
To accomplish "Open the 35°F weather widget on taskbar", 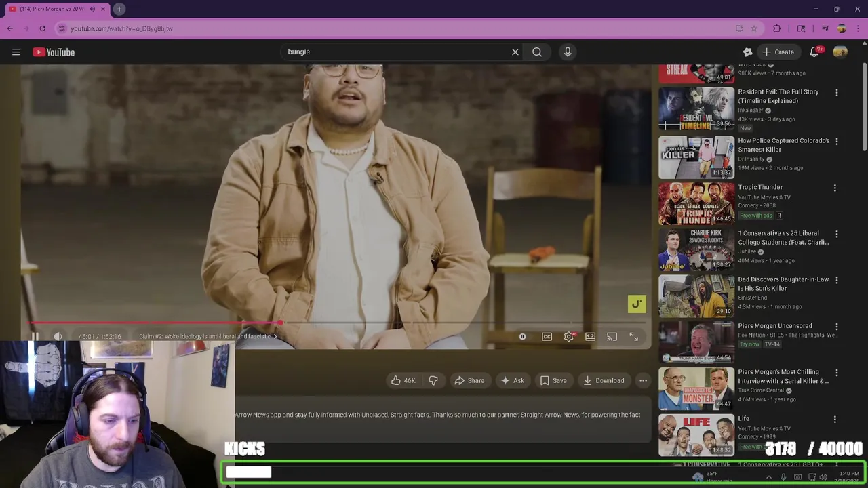I will coord(712,477).
